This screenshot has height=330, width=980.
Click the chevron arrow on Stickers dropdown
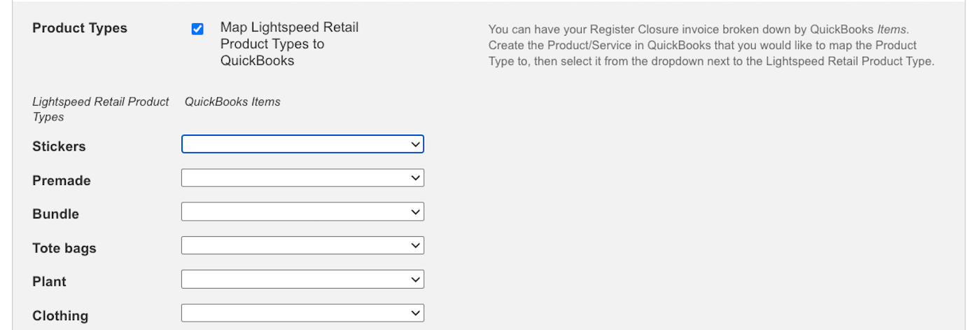(x=416, y=144)
